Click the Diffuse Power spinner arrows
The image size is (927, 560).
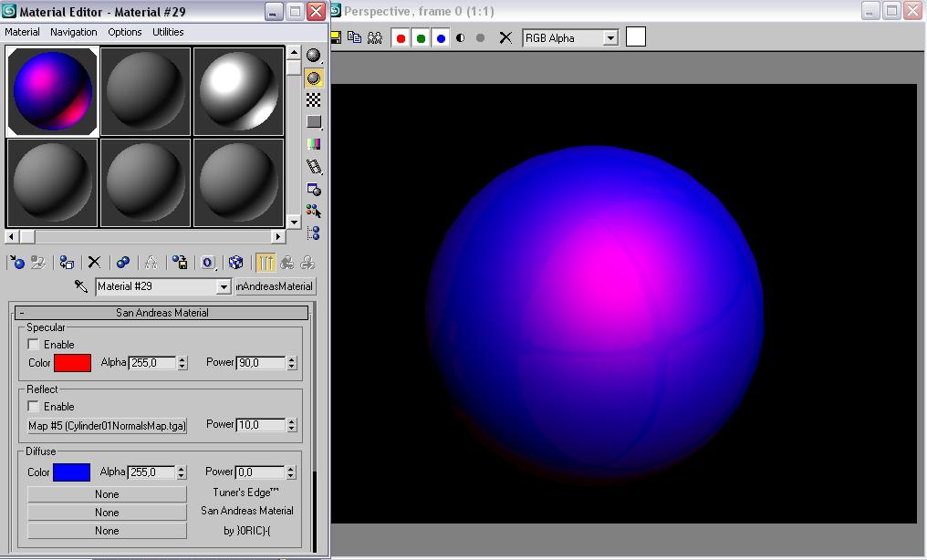[290, 472]
